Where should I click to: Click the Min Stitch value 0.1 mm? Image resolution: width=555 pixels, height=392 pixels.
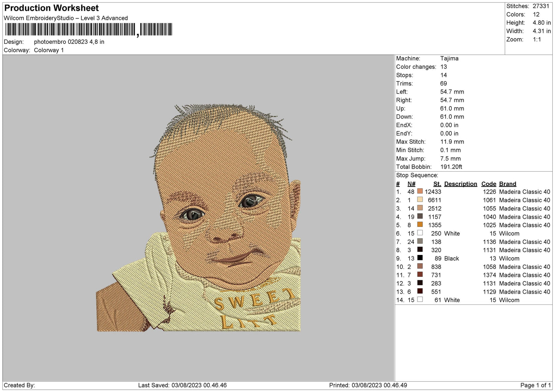click(451, 150)
